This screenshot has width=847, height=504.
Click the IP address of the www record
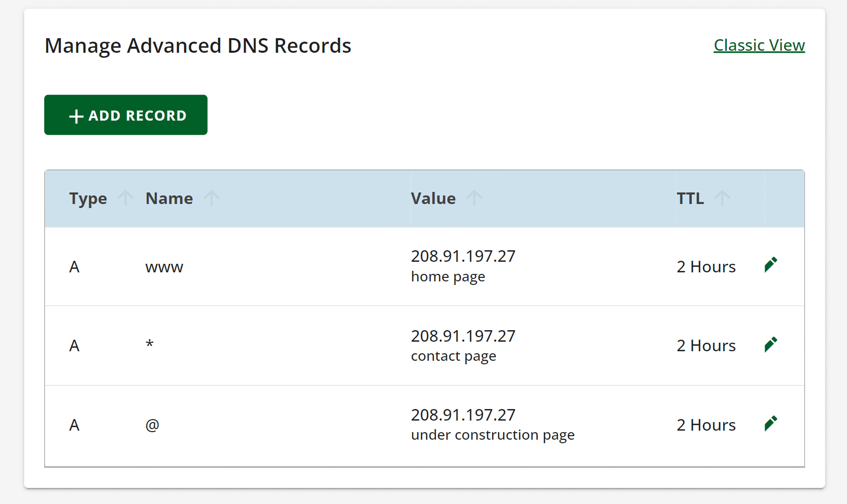462,255
